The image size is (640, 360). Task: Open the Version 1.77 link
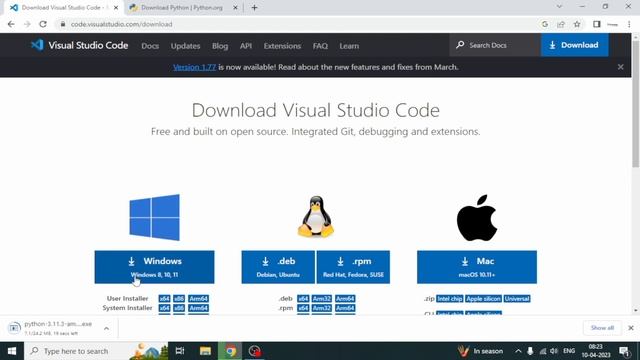194,67
